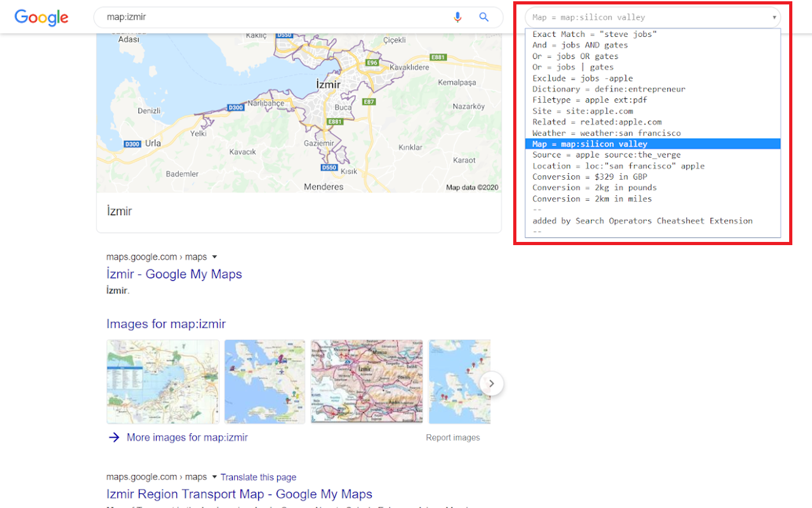The width and height of the screenshot is (812, 508).
Task: Choose Related = related:apple.com option
Action: coord(653,122)
